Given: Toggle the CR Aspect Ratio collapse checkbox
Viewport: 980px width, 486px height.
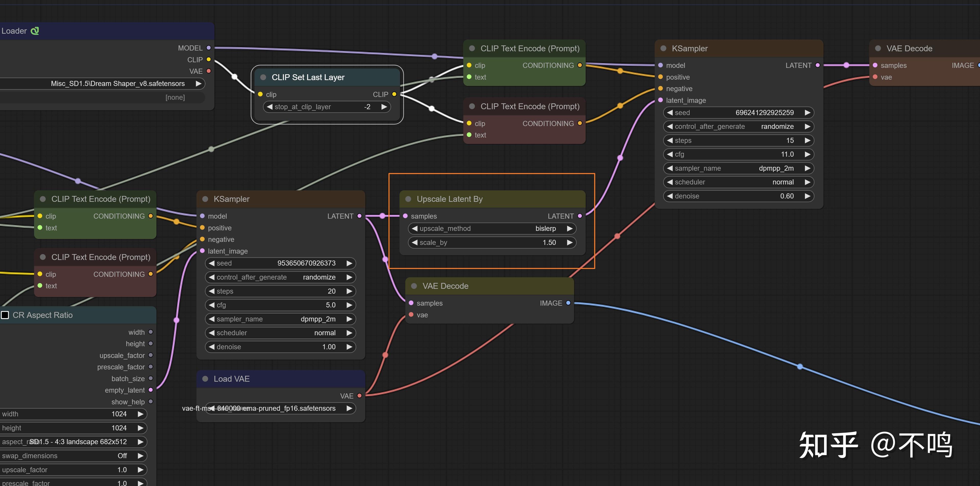Looking at the screenshot, I should click(5, 315).
